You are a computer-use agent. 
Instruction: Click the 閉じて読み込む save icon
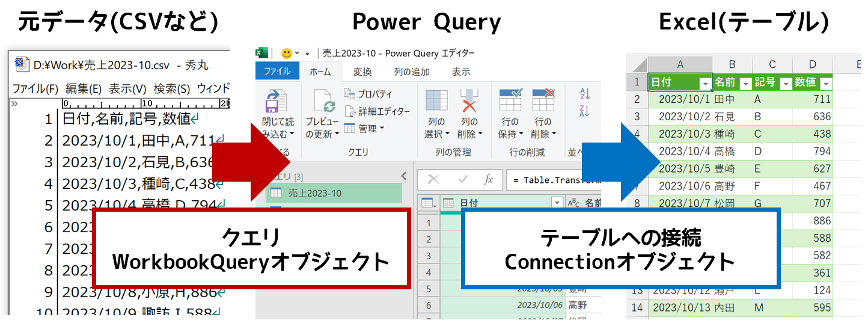(277, 100)
